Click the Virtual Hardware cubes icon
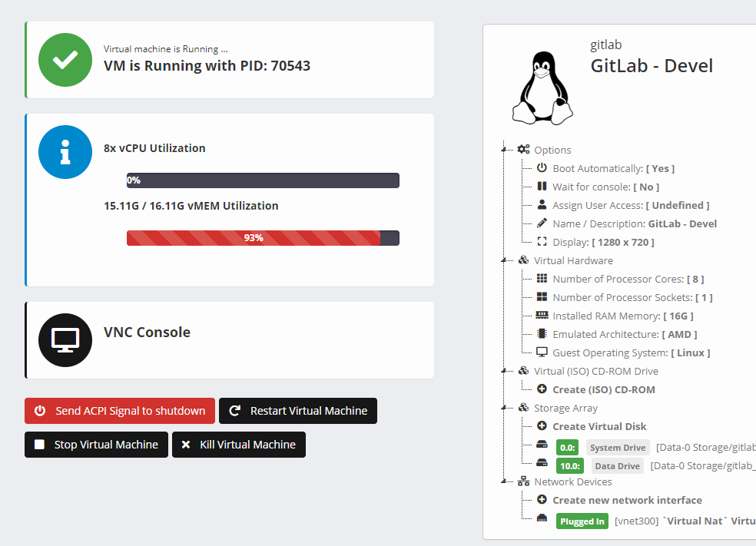756x546 pixels. click(x=523, y=260)
